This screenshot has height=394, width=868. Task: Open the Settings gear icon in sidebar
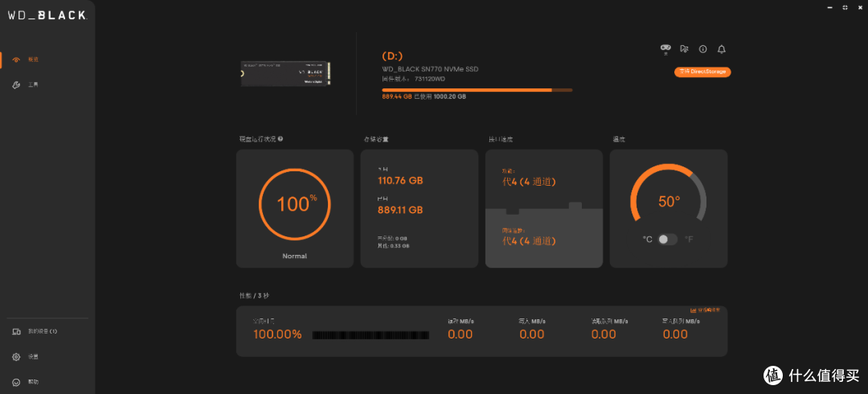click(x=17, y=357)
